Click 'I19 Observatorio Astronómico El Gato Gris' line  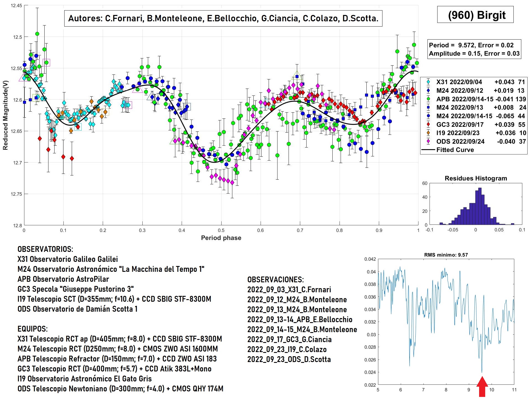(x=84, y=379)
